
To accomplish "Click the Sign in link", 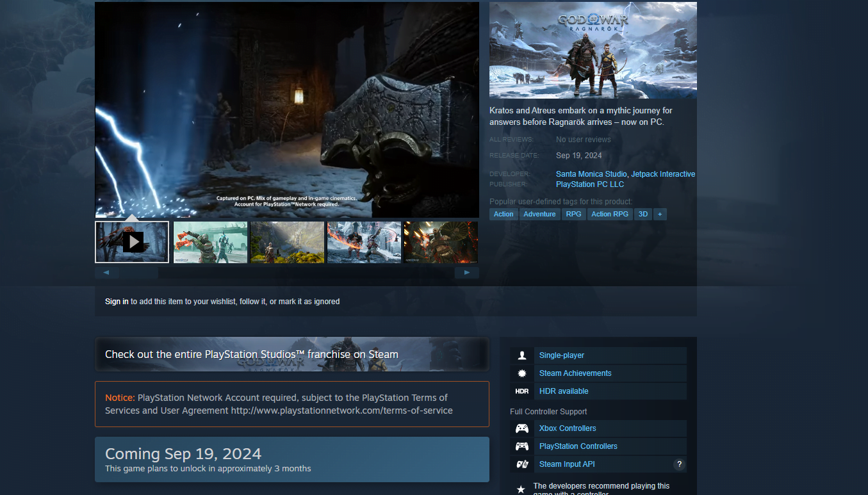I will 117,302.
